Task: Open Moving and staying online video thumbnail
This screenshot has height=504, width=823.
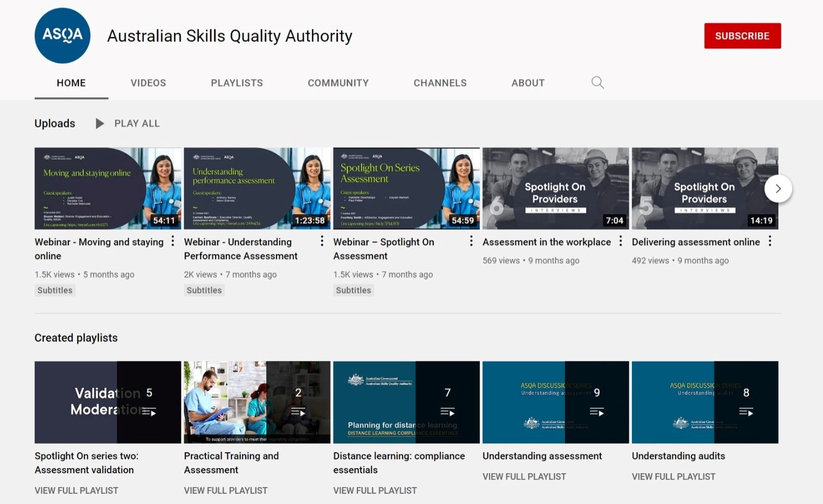Action: click(x=108, y=188)
